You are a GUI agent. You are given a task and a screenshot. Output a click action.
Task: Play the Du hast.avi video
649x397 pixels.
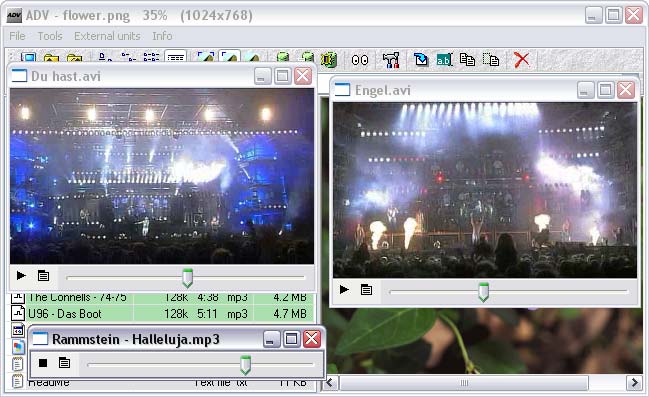tap(21, 275)
